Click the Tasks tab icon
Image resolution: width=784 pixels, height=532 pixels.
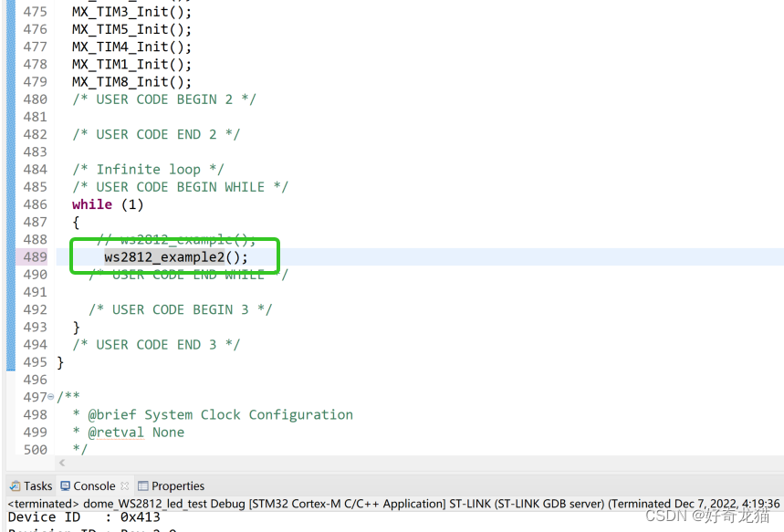pyautogui.click(x=16, y=486)
